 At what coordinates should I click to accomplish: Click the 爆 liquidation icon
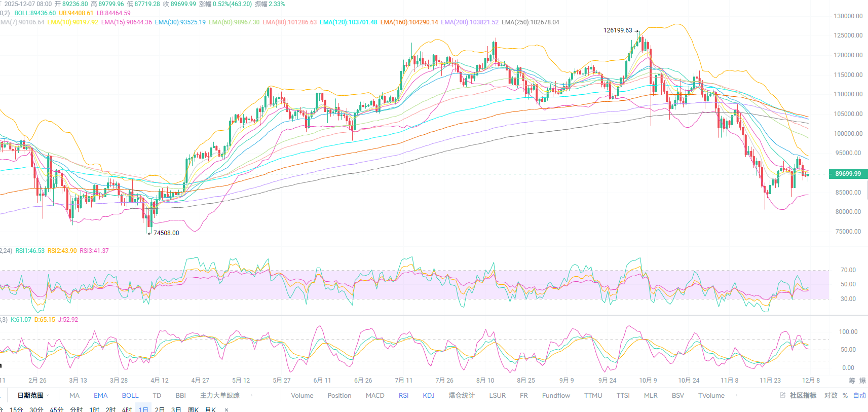pyautogui.click(x=862, y=381)
